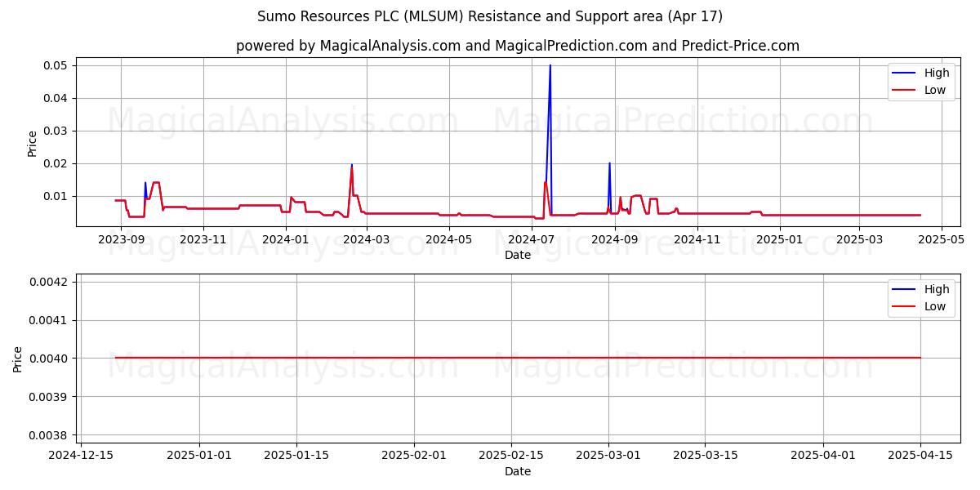
Task: Click the 2025-01-15 date tick label
Action: [x=296, y=456]
